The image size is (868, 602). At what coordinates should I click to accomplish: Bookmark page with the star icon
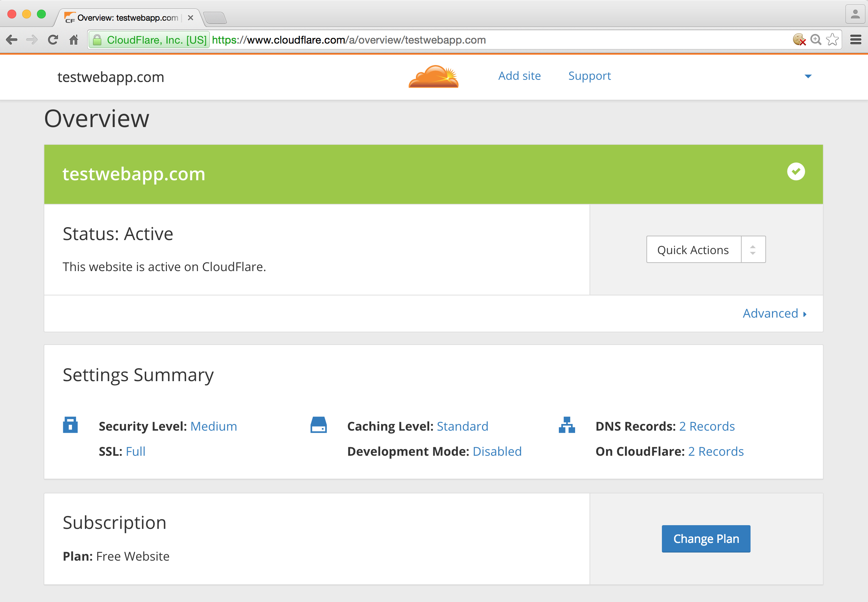point(832,40)
